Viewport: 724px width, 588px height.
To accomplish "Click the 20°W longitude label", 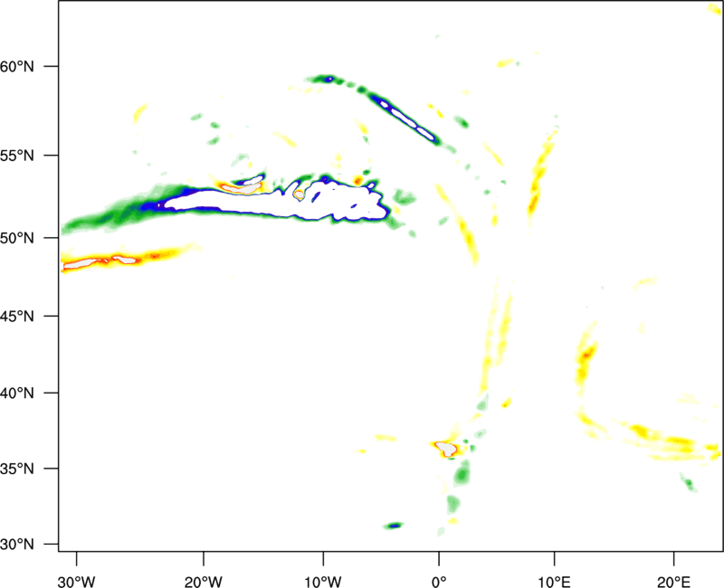I will click(x=203, y=582).
